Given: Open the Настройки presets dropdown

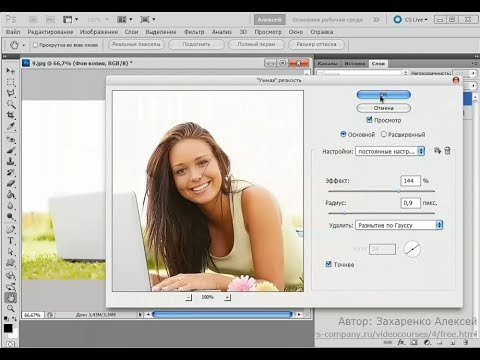Looking at the screenshot, I should 390,151.
